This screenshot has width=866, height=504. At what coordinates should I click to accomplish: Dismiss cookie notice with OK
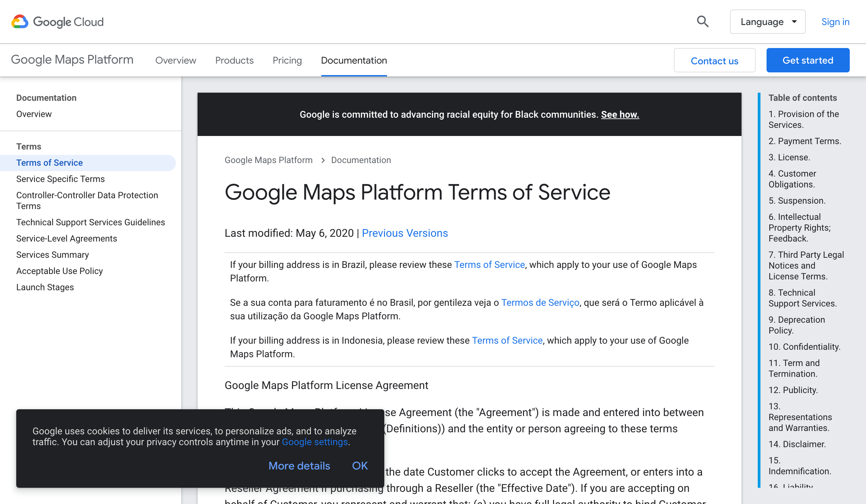point(360,465)
